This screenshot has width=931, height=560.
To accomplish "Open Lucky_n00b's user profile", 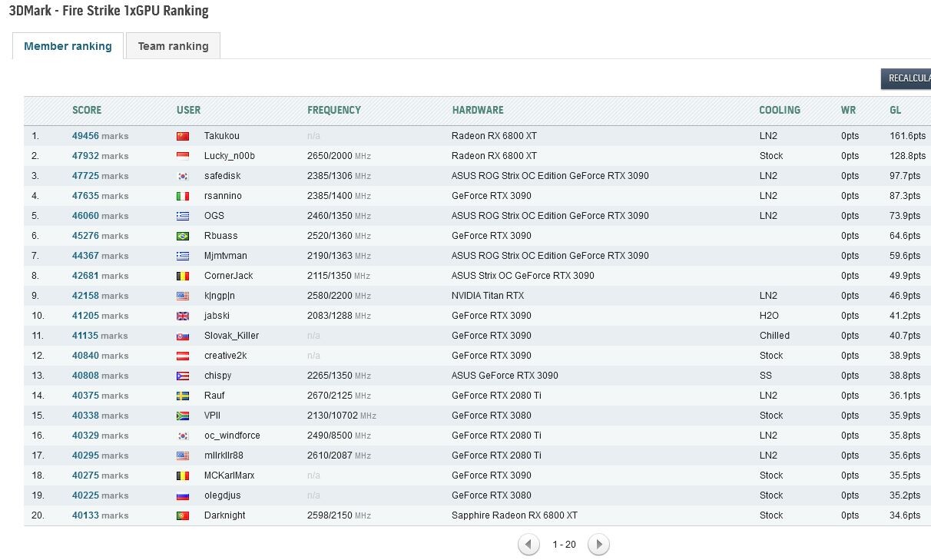I will pyautogui.click(x=230, y=156).
